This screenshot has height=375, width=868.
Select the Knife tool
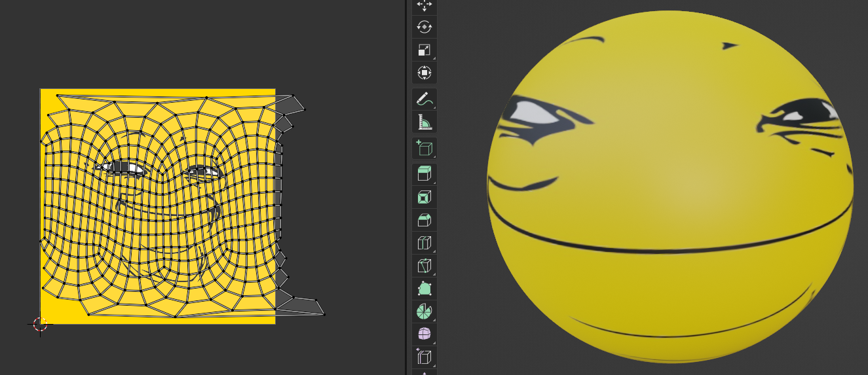pyautogui.click(x=424, y=266)
